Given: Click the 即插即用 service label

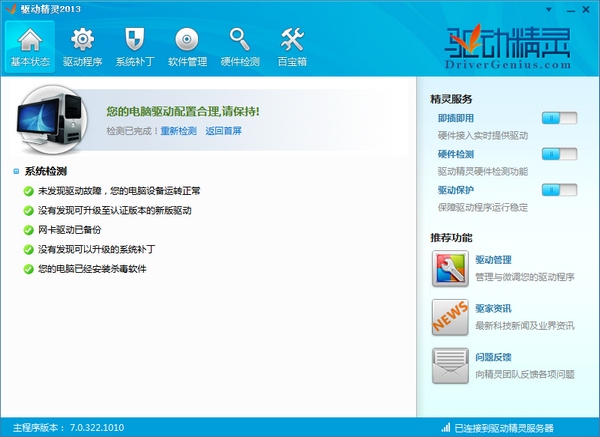Looking at the screenshot, I should pos(456,118).
